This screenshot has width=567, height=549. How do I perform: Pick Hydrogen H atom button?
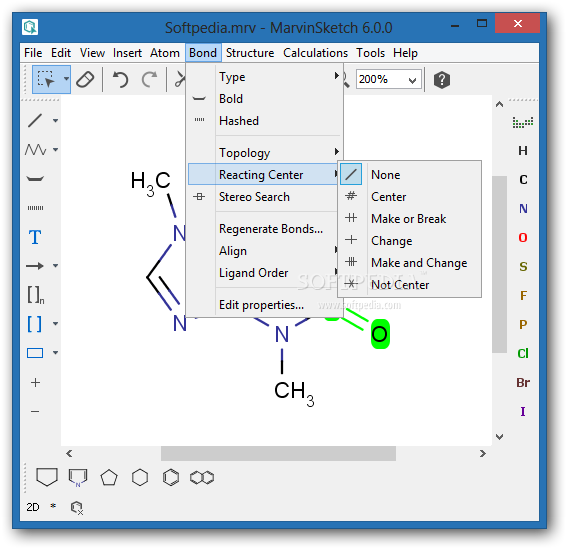pos(523,150)
